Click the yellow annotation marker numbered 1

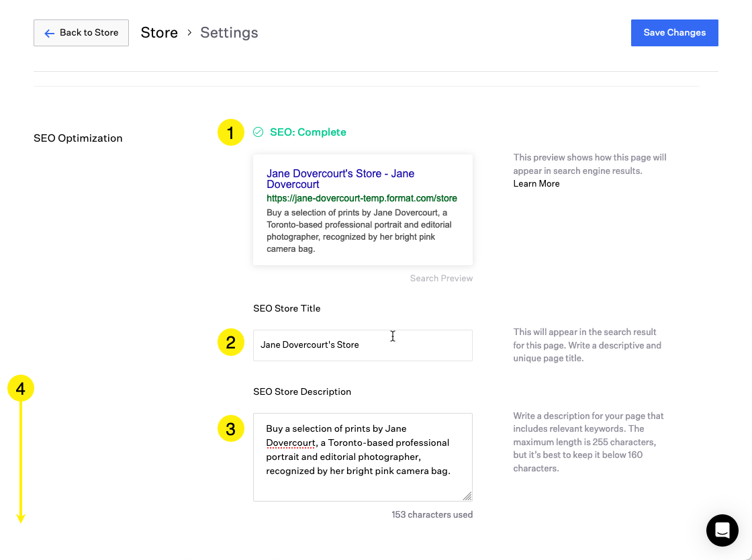pyautogui.click(x=231, y=132)
